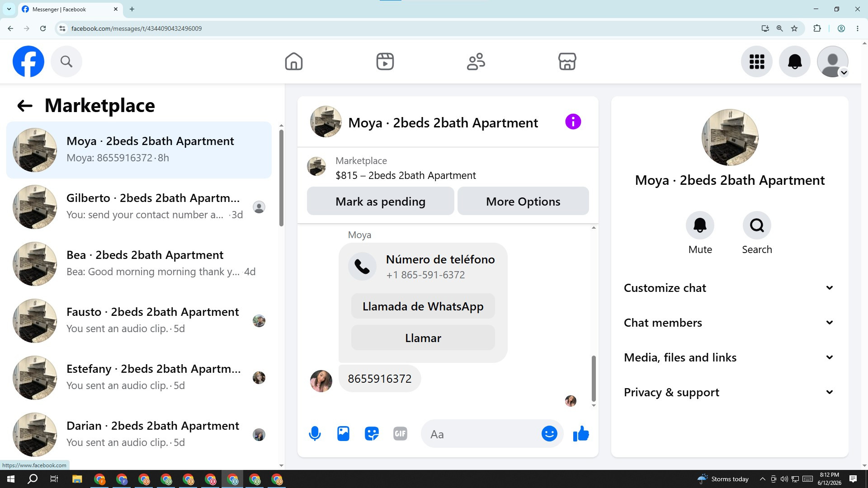
Task: Open the Reels video icon
Action: (x=385, y=61)
